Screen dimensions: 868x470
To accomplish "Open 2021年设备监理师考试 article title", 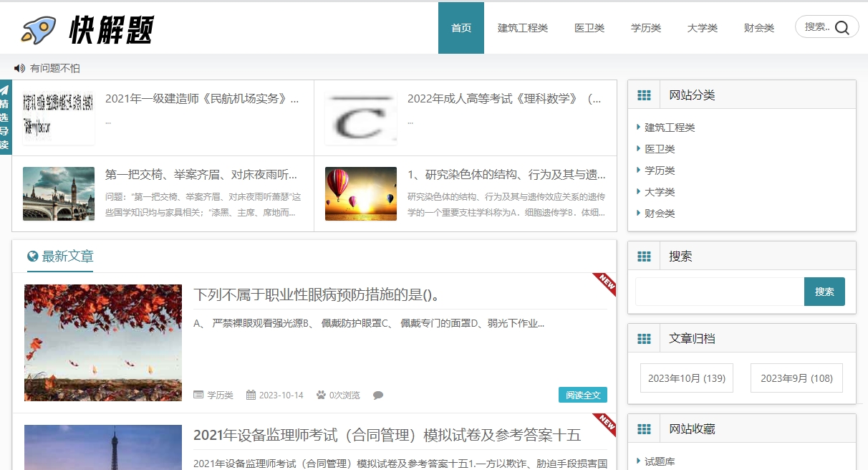I will click(387, 435).
